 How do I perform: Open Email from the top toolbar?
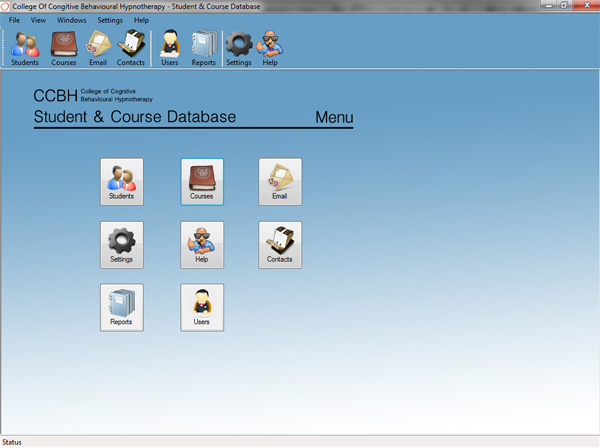98,49
